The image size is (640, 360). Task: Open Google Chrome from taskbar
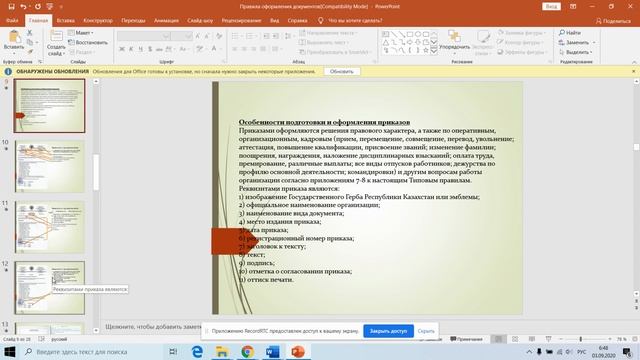pos(247,351)
